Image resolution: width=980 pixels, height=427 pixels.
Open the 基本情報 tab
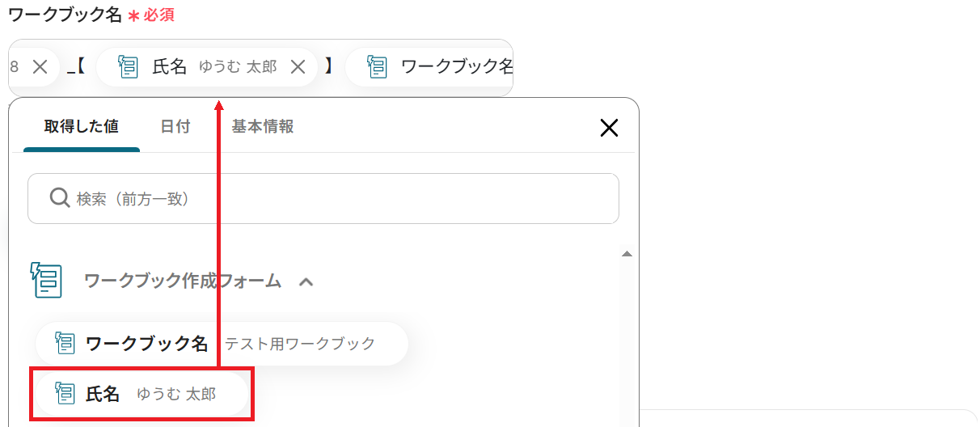pyautogui.click(x=262, y=127)
